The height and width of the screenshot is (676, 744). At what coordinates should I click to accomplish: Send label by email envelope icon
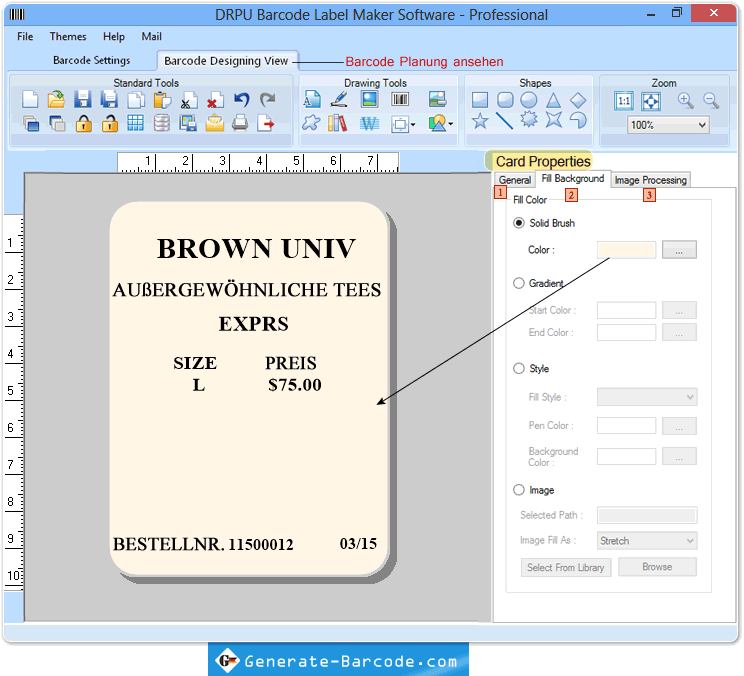point(214,123)
